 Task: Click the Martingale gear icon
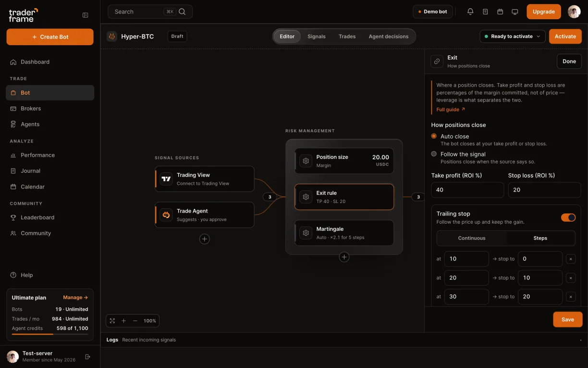pyautogui.click(x=306, y=233)
